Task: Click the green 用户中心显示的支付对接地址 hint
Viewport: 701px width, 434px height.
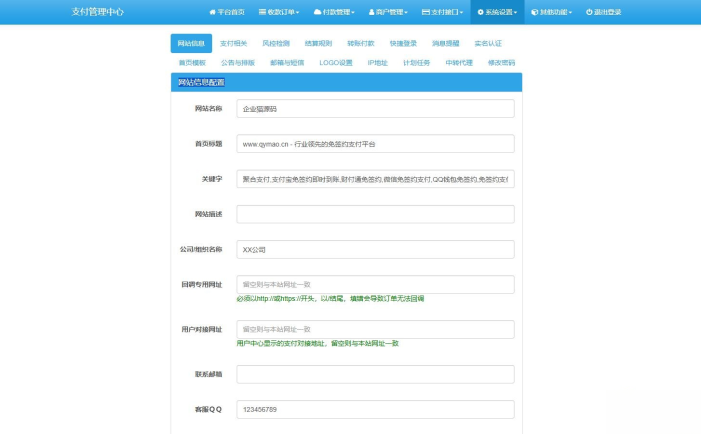Action: pyautogui.click(x=317, y=343)
